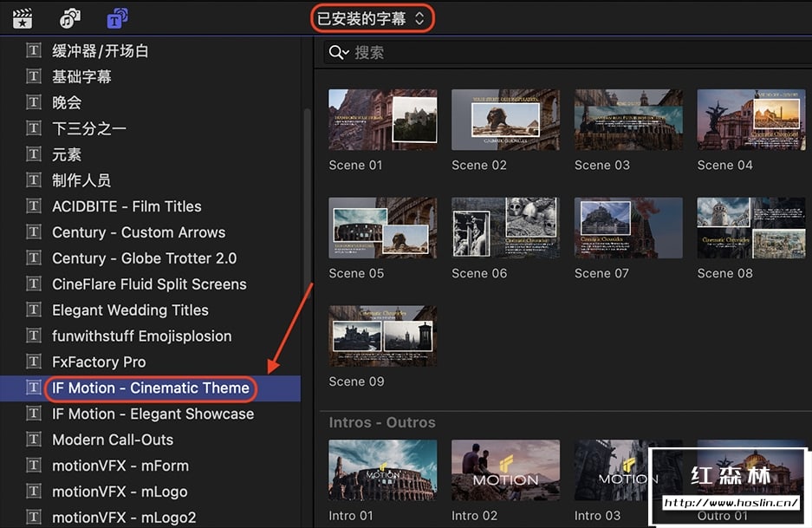Select the Scene 09 title thumbnail
Screen dimensions: 812x528
coord(383,336)
